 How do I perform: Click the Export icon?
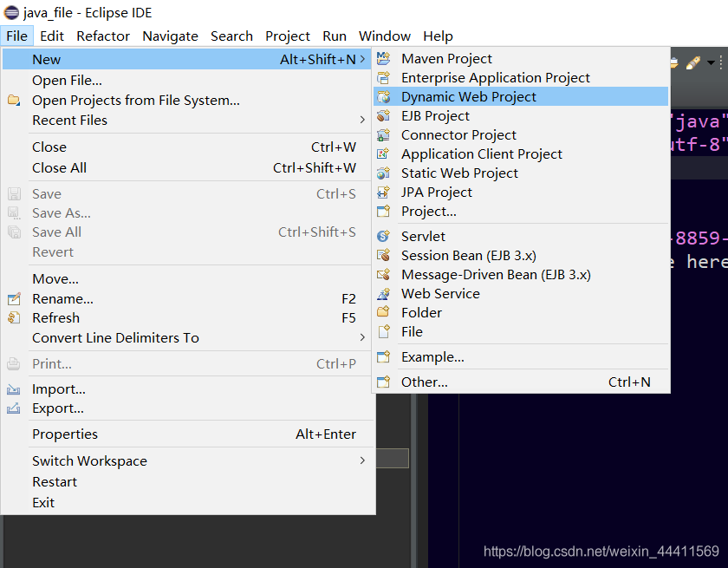click(14, 408)
